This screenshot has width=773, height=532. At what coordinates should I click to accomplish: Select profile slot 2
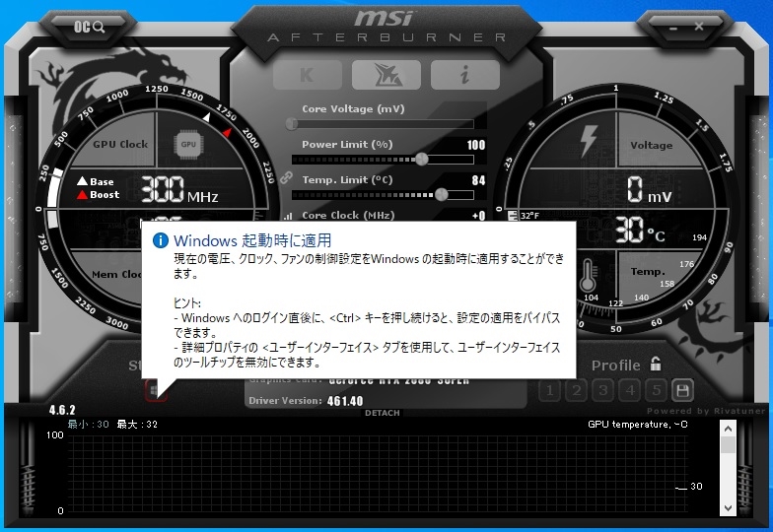pos(576,390)
